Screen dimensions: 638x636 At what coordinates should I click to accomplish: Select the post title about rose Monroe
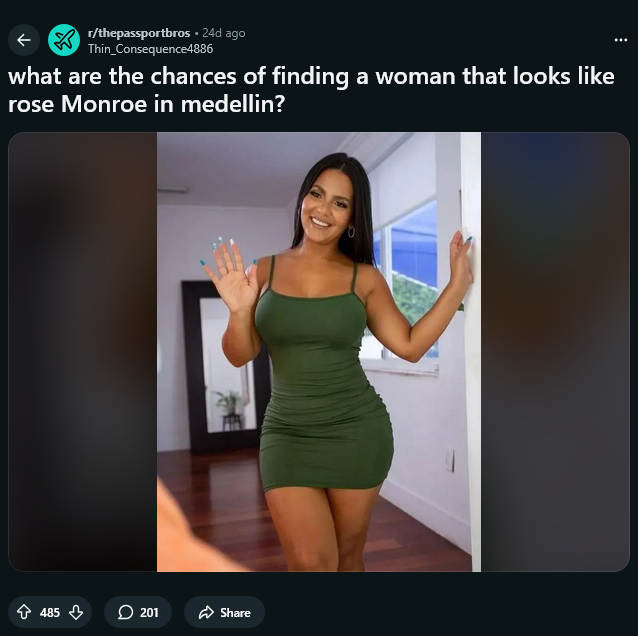coord(311,90)
